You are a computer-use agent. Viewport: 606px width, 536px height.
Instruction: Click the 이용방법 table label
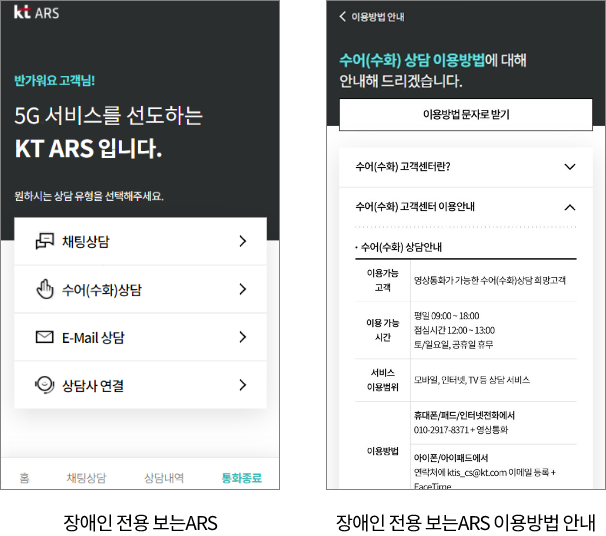(383, 451)
